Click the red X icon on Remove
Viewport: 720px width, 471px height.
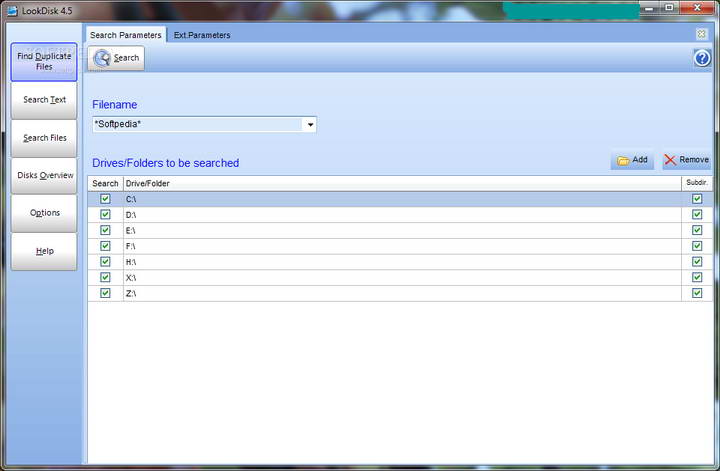[x=670, y=160]
